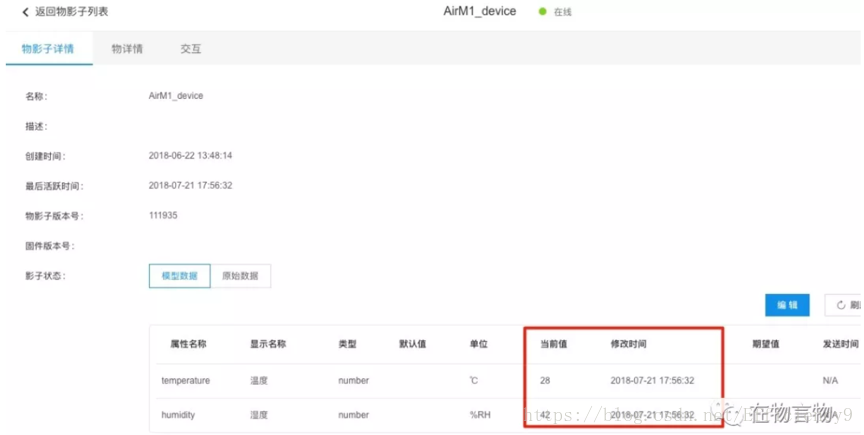Click the refresh button beside 编辑

pyautogui.click(x=844, y=305)
